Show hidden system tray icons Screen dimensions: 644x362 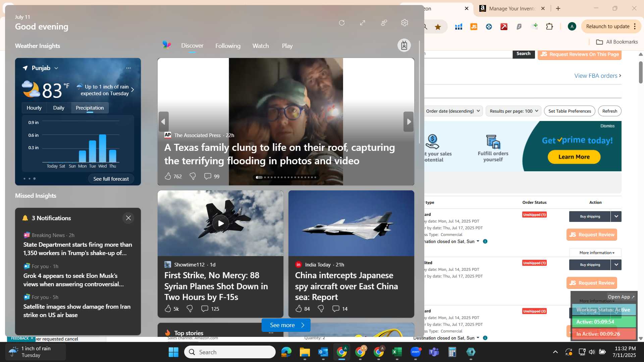pos(555,352)
